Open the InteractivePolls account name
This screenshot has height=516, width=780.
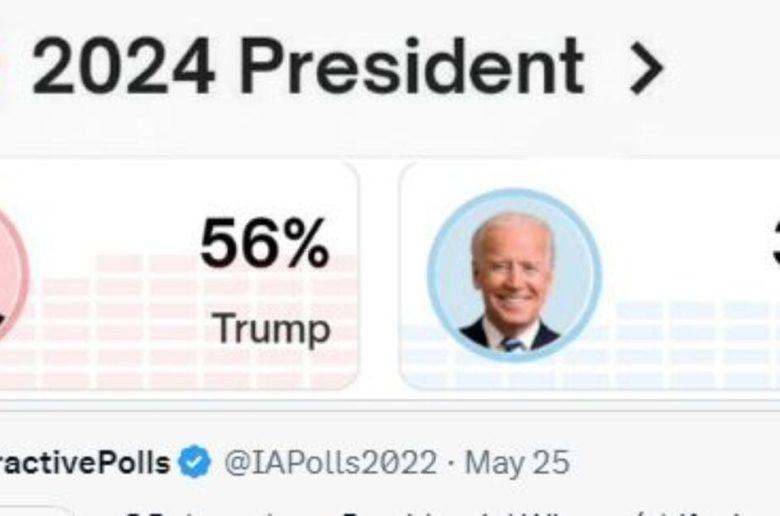84,463
